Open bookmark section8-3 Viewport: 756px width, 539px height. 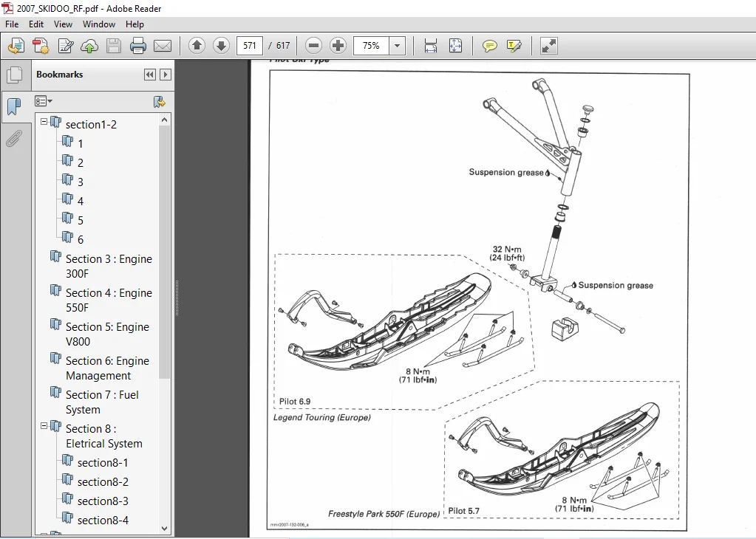tap(103, 501)
